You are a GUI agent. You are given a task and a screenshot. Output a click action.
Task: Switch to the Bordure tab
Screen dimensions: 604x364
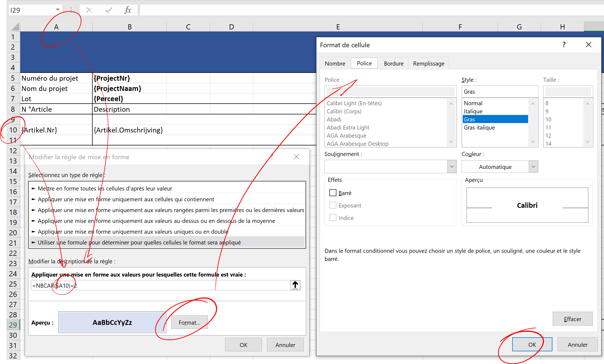point(393,63)
